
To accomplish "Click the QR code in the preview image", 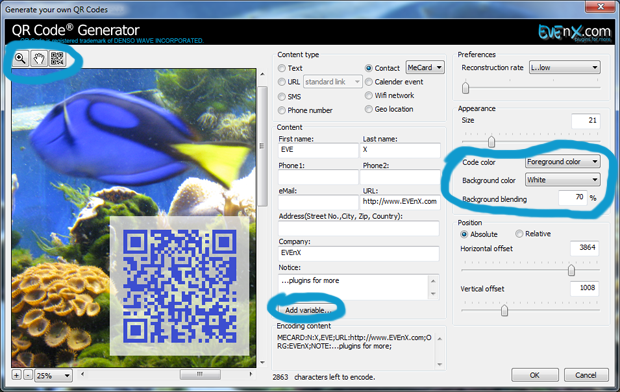I will point(180,286).
